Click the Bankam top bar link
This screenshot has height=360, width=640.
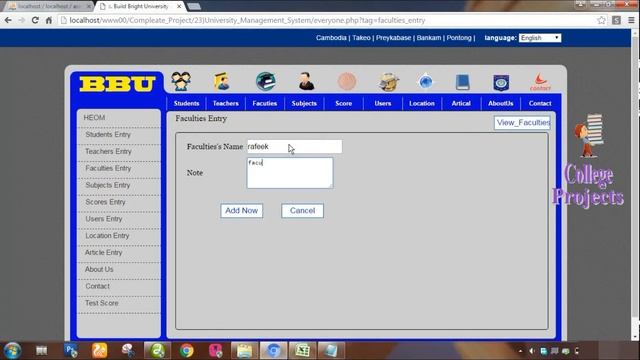(x=429, y=38)
